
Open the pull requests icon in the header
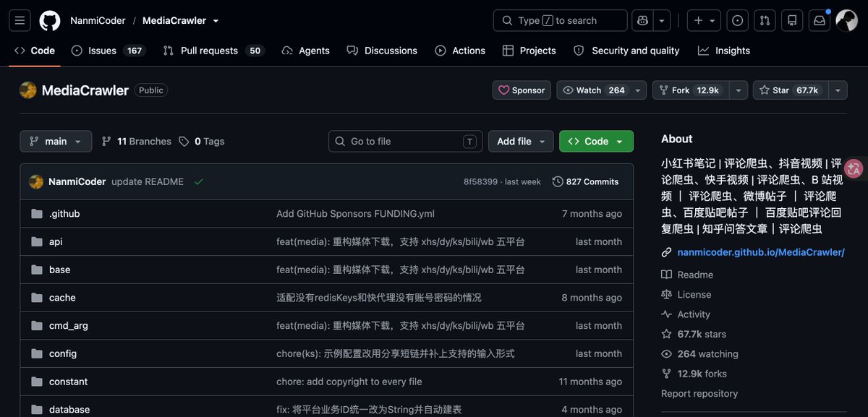(765, 20)
